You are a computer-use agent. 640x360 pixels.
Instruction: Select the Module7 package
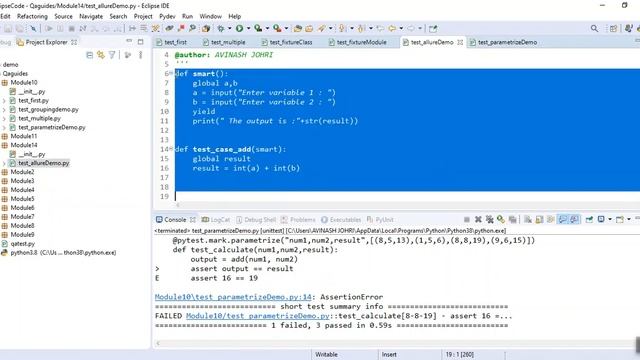pos(22,217)
